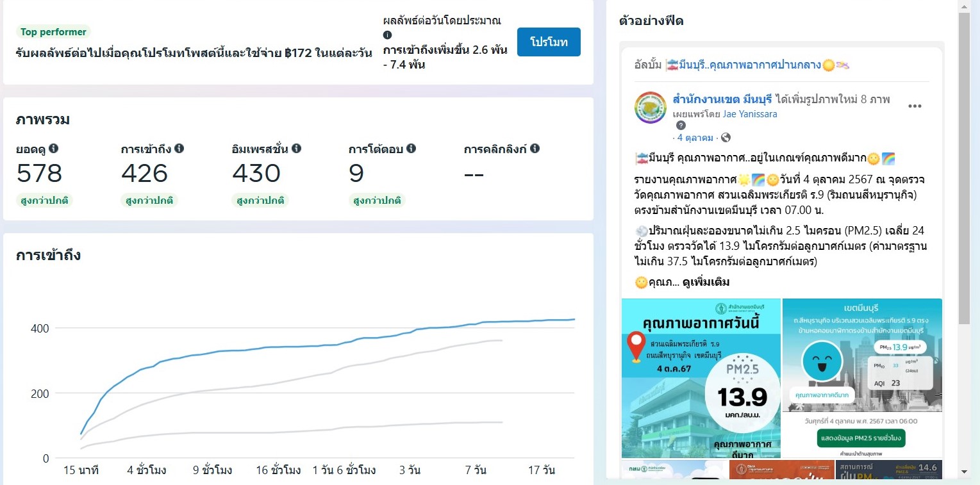Click the globe public-audience icon
The width and height of the screenshot is (980, 485).
(x=726, y=138)
